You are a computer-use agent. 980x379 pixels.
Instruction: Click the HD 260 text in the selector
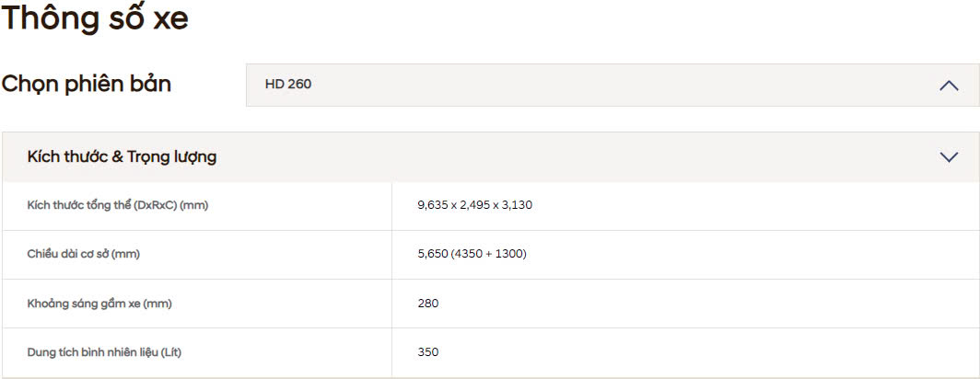[288, 85]
